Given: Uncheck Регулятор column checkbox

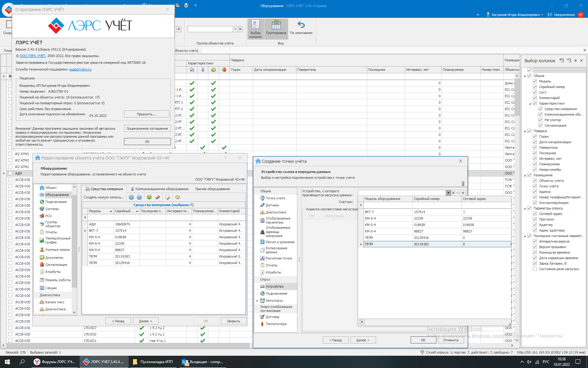Looking at the screenshot, I should click(540, 120).
